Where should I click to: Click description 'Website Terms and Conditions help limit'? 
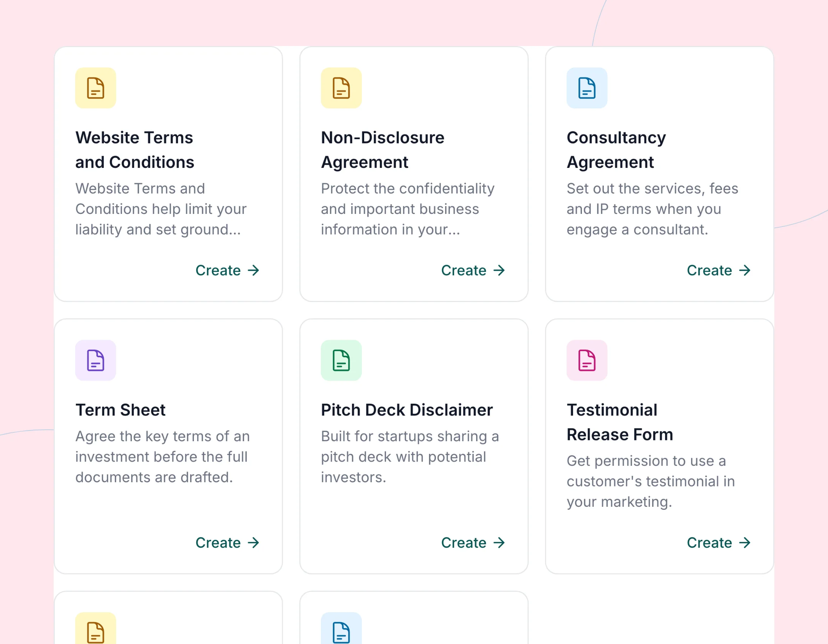coord(161,209)
